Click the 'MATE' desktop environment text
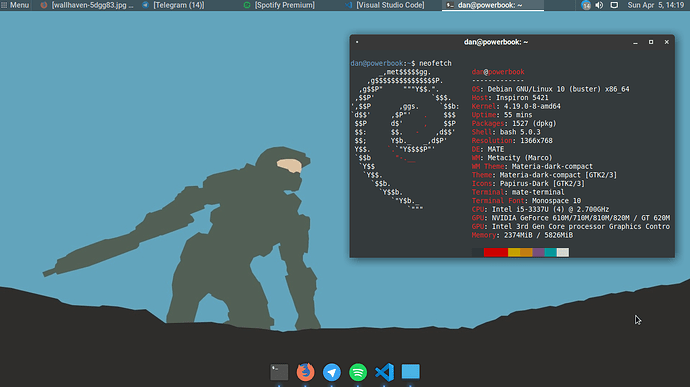690x387 pixels. pyautogui.click(x=495, y=149)
